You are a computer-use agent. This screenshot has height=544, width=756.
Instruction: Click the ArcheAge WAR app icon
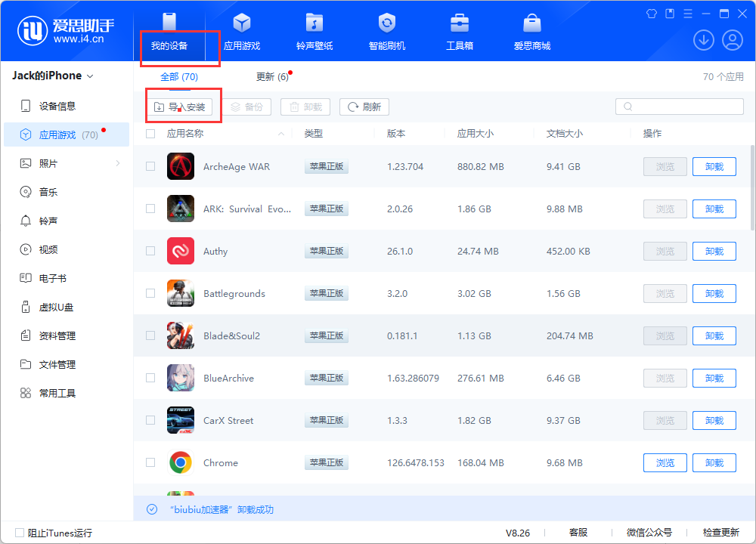coord(181,166)
